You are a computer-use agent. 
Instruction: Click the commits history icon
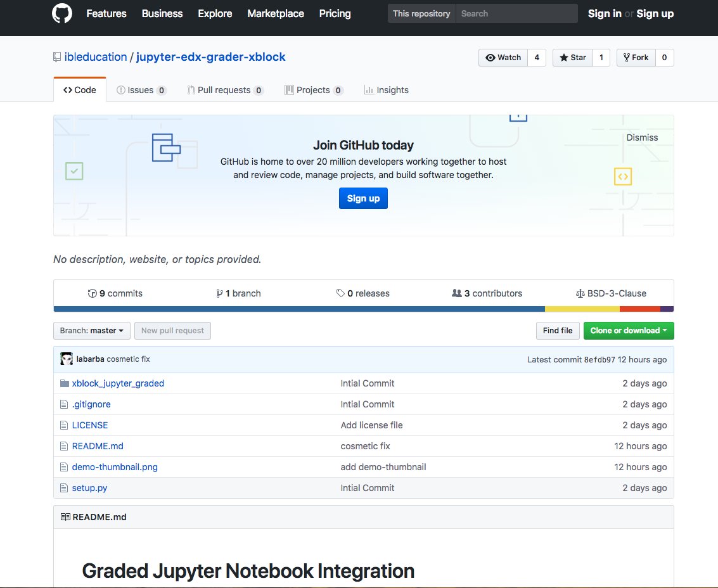[93, 293]
